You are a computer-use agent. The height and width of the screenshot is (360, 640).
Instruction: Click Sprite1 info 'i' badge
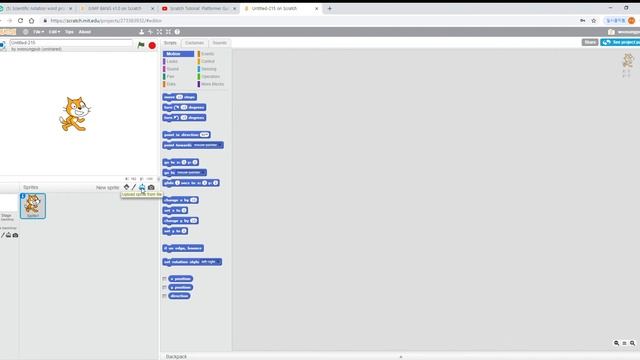click(x=23, y=196)
